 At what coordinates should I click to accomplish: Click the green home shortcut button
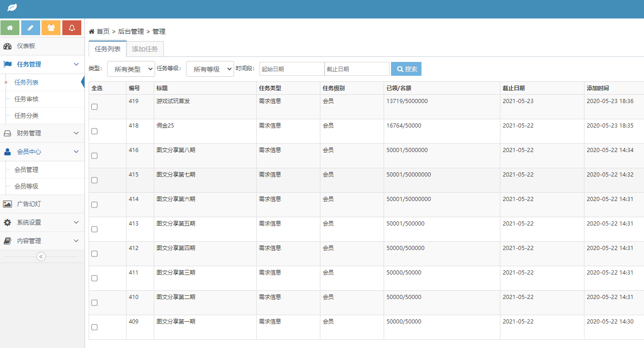point(10,28)
